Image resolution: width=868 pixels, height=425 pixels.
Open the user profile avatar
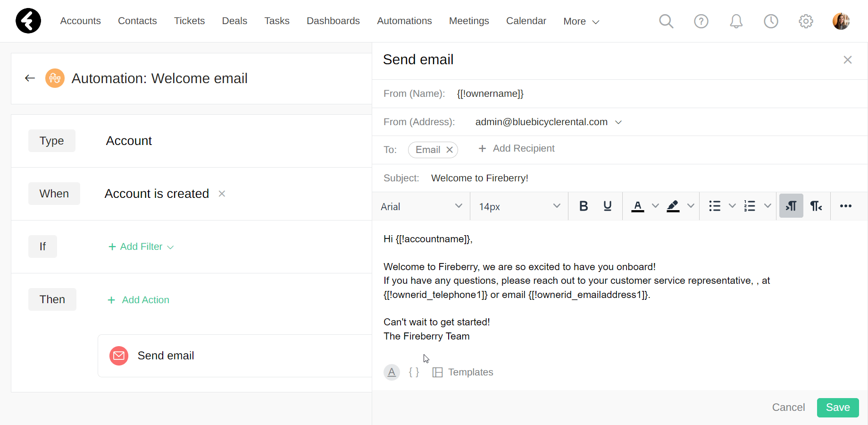tap(841, 21)
